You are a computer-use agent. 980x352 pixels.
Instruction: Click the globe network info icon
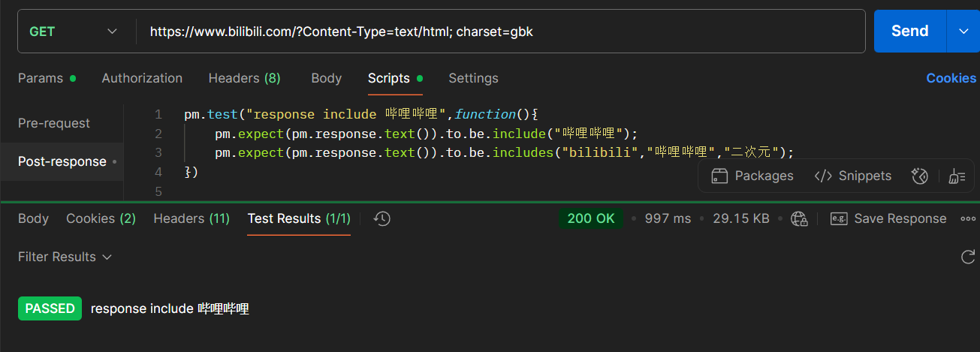799,218
